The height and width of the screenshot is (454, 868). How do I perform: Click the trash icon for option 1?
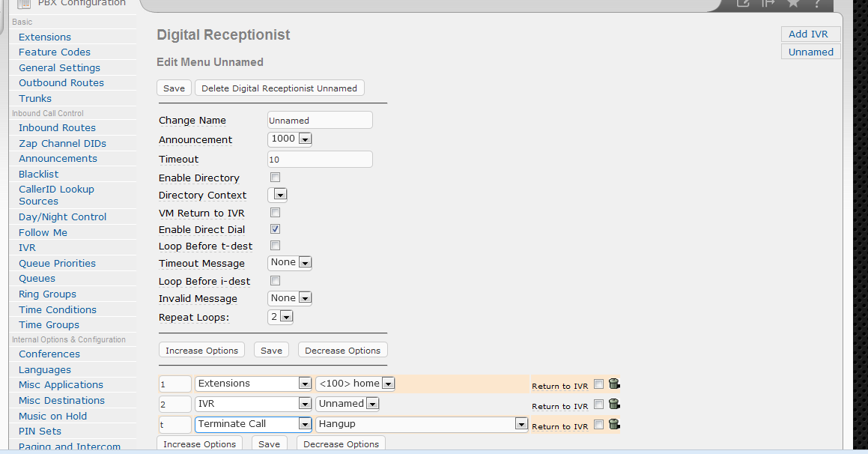tap(614, 384)
